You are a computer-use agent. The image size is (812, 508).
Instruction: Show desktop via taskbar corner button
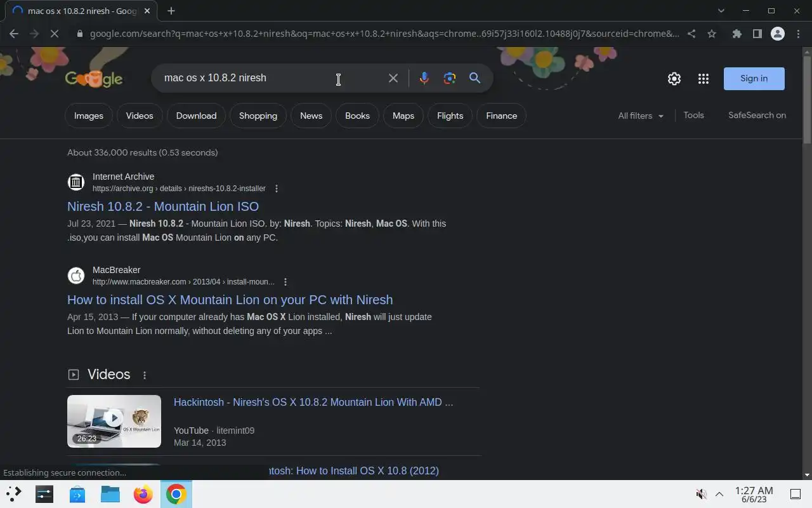point(796,494)
